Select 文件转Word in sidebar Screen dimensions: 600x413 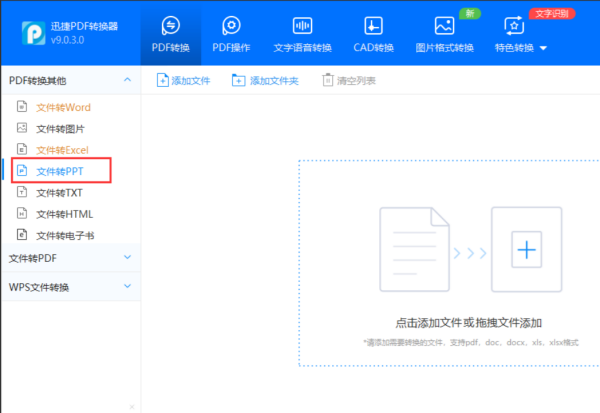click(64, 108)
